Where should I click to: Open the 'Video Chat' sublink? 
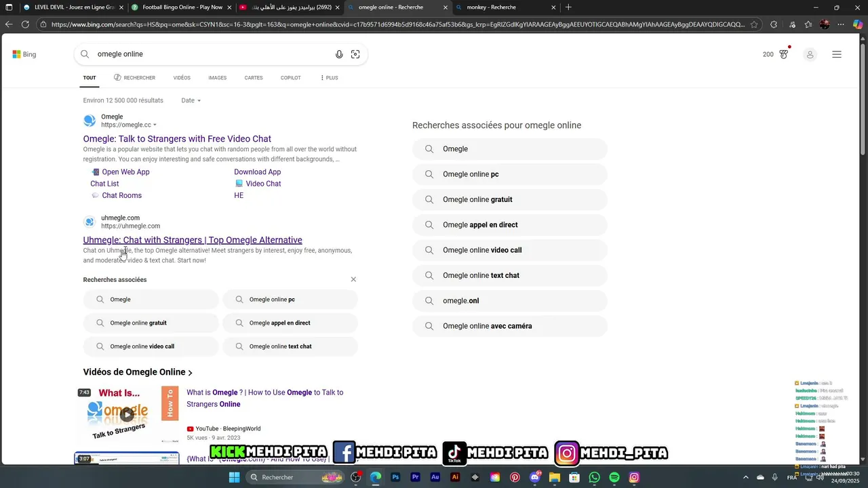click(x=263, y=184)
